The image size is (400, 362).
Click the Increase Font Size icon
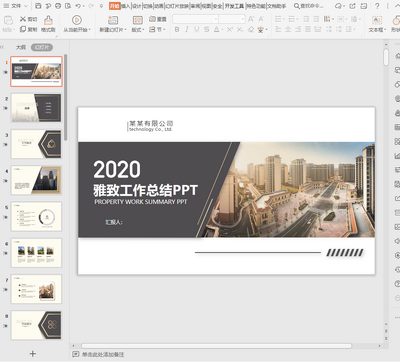coord(251,19)
